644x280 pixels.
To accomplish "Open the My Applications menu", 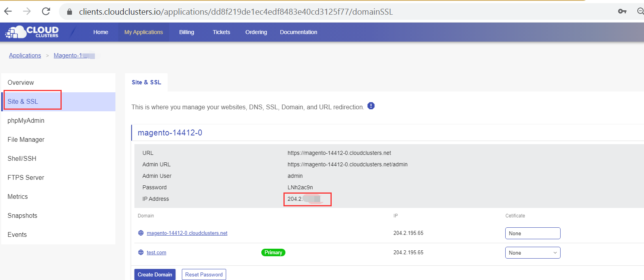I will pos(144,32).
